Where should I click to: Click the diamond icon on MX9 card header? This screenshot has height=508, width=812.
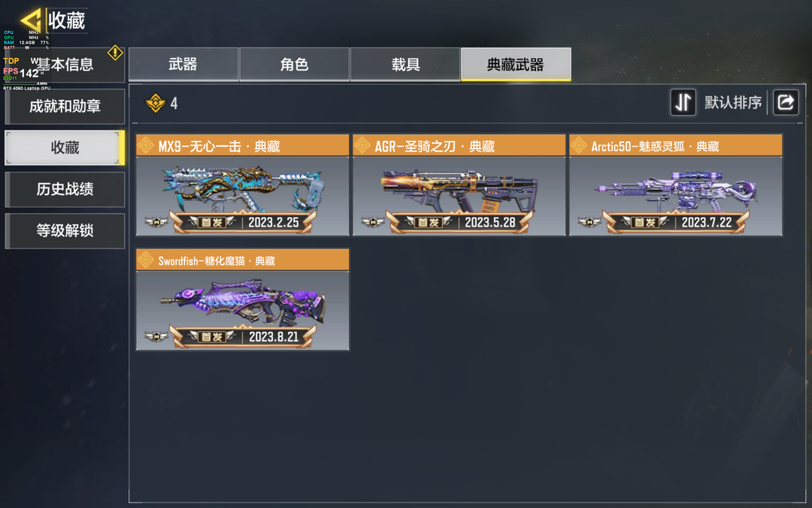click(x=146, y=146)
